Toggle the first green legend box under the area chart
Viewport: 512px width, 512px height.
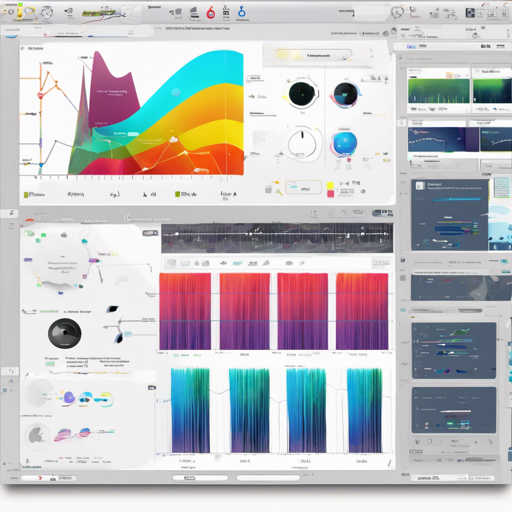(x=26, y=195)
